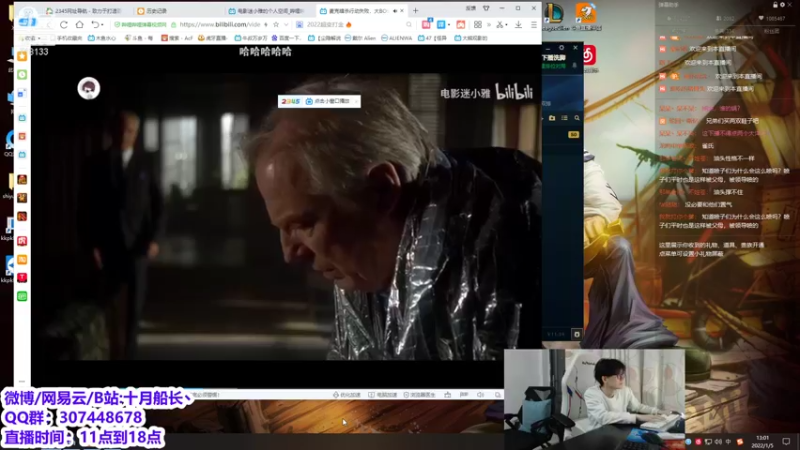This screenshot has width=800, height=450.
Task: Click the green clock history sidebar icon
Action: coord(22,74)
